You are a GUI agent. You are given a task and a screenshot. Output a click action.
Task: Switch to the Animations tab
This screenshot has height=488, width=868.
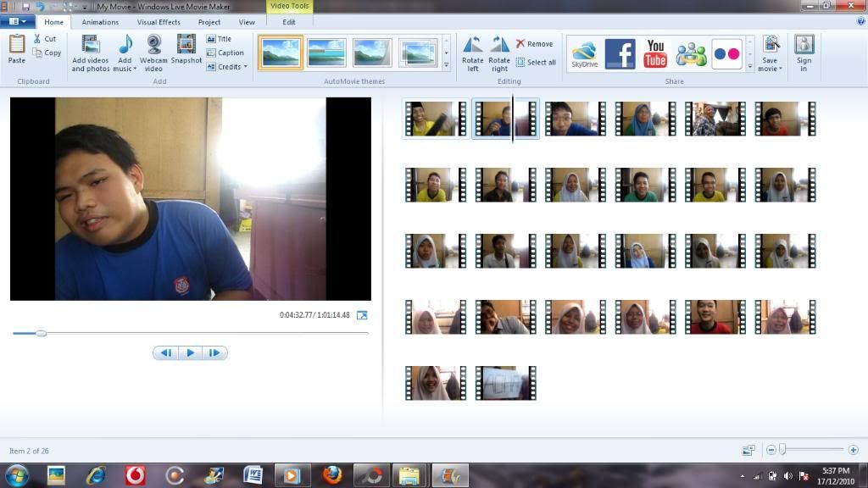point(100,22)
